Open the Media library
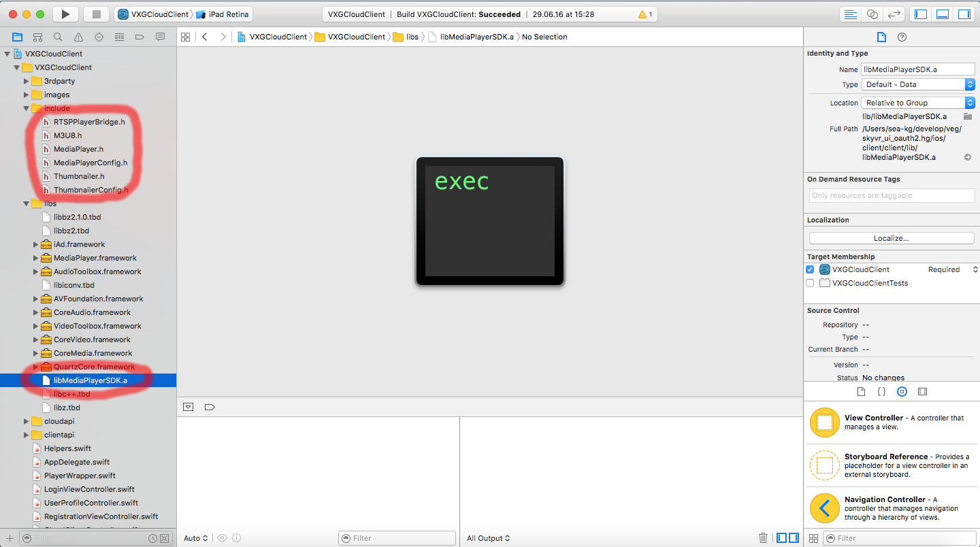The width and height of the screenshot is (980, 547). tap(922, 391)
